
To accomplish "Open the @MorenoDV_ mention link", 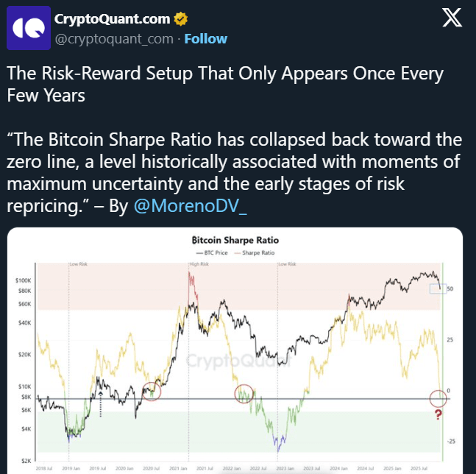I will [189, 207].
